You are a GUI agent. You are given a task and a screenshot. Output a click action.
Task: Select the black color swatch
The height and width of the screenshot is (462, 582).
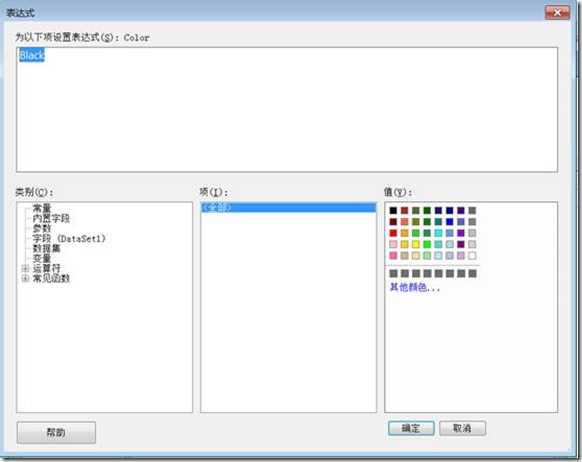393,210
